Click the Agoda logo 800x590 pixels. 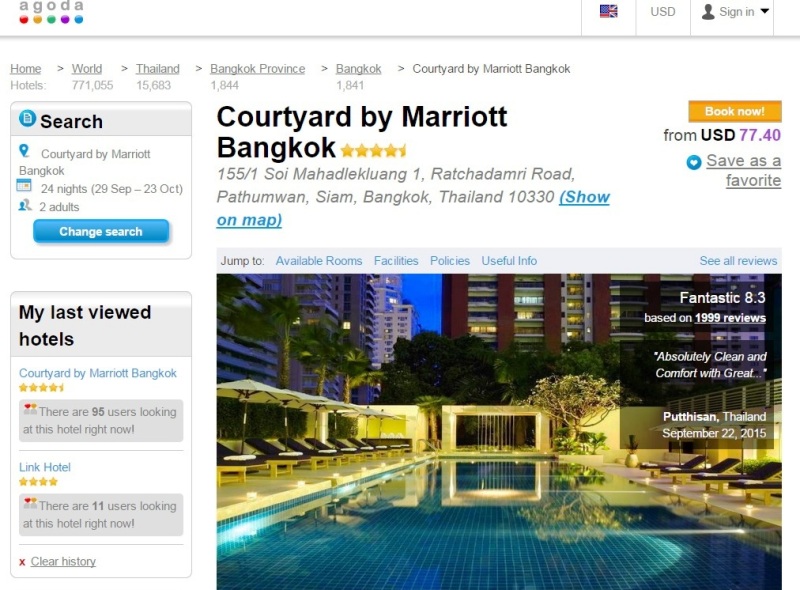51,12
